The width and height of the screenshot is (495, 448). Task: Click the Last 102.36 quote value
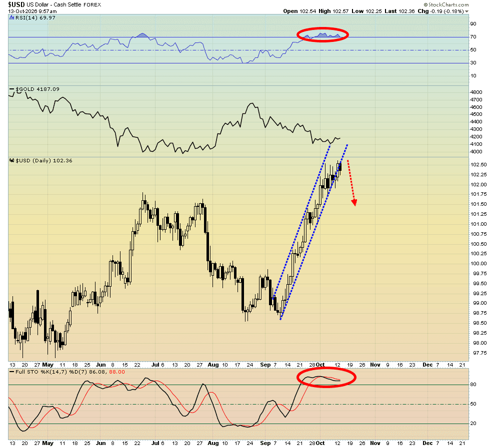(399, 11)
